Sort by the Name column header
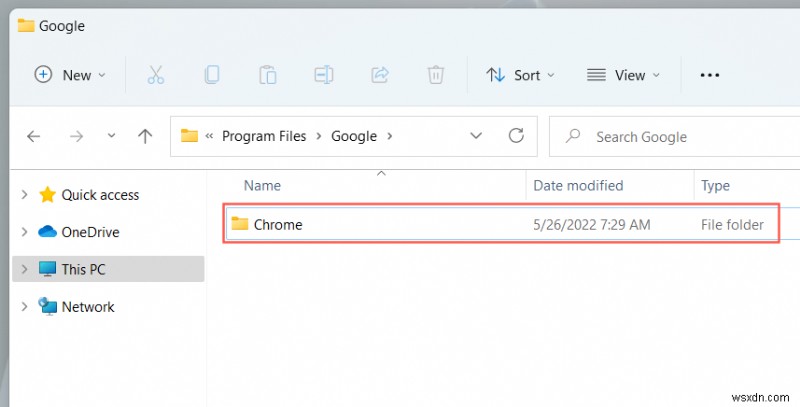 pyautogui.click(x=262, y=185)
